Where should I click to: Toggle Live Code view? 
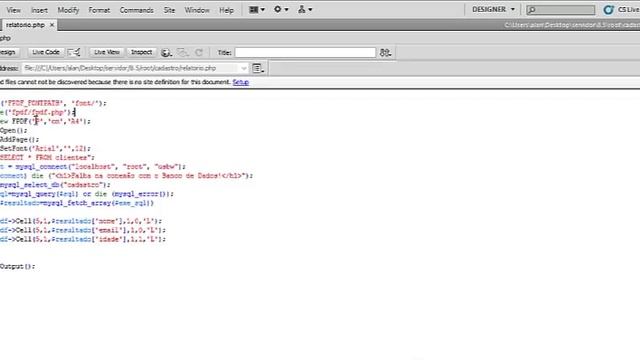(x=46, y=52)
